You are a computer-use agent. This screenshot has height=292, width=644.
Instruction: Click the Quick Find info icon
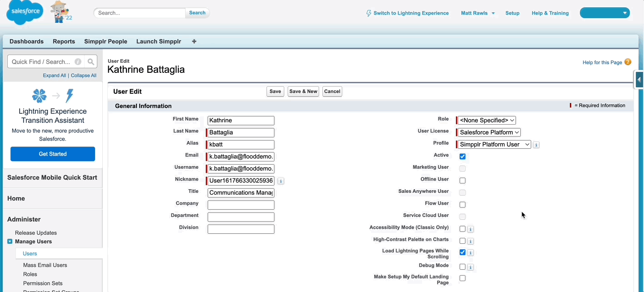click(x=78, y=62)
